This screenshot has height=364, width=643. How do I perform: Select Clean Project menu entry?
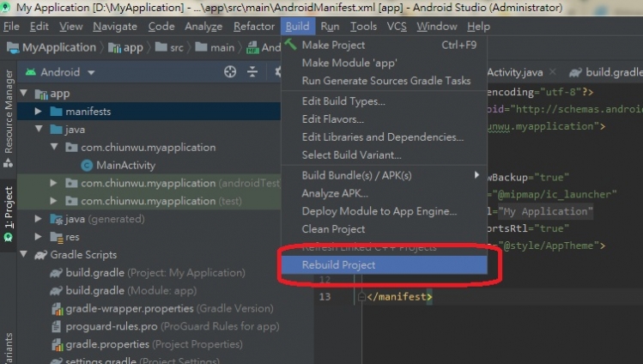click(x=385, y=229)
